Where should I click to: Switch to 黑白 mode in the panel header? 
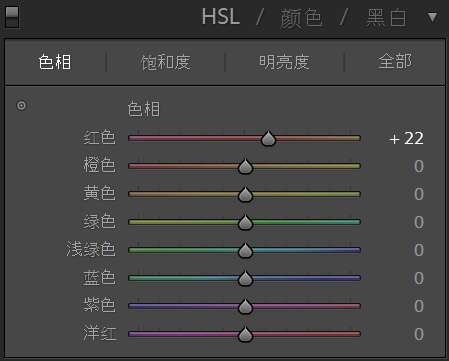point(386,18)
